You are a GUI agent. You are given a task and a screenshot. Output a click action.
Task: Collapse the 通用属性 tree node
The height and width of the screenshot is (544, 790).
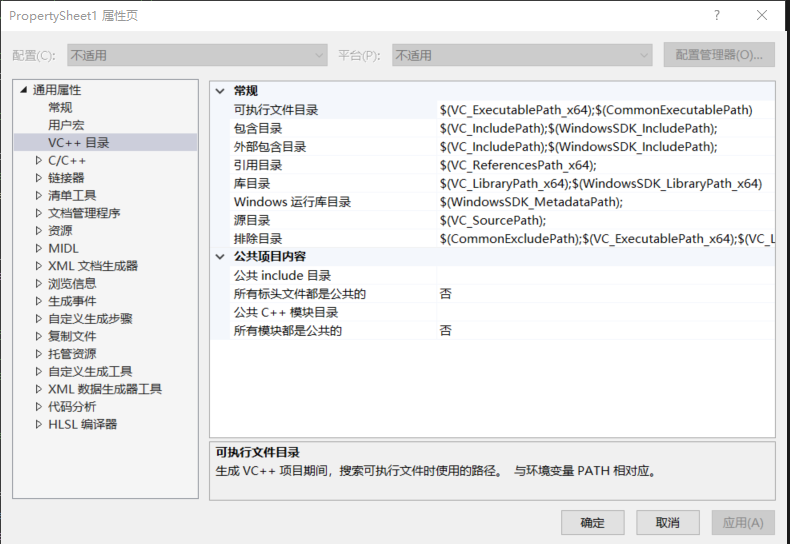(23, 90)
